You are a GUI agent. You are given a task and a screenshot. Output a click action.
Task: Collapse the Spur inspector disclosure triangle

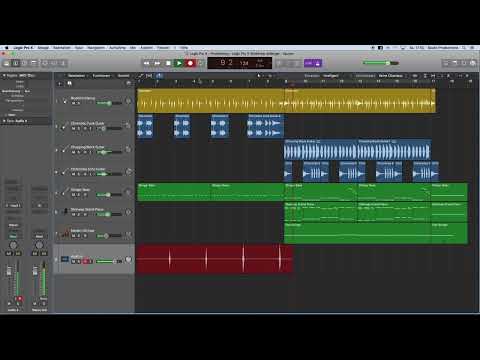[4, 121]
